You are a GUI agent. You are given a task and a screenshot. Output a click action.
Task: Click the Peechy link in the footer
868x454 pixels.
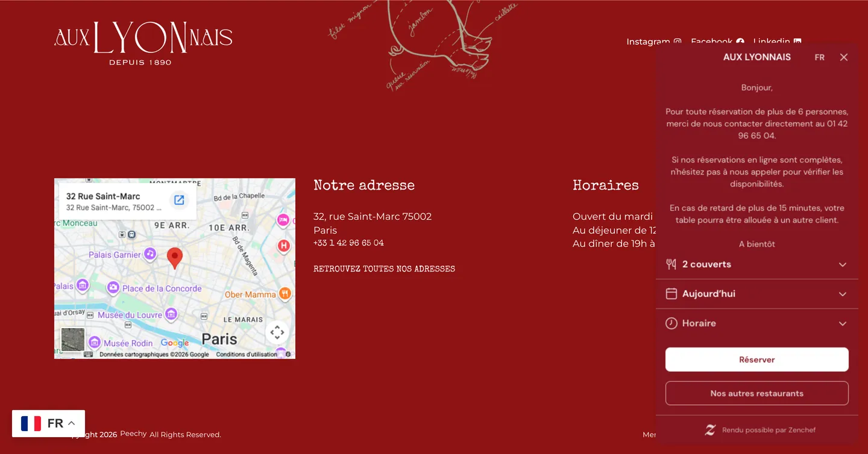(x=133, y=434)
